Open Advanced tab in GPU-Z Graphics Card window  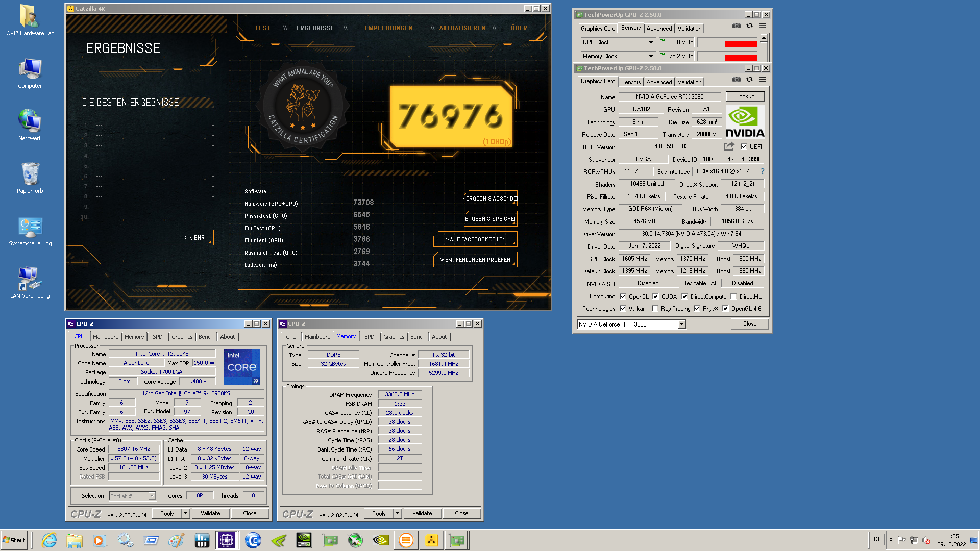[x=659, y=82]
